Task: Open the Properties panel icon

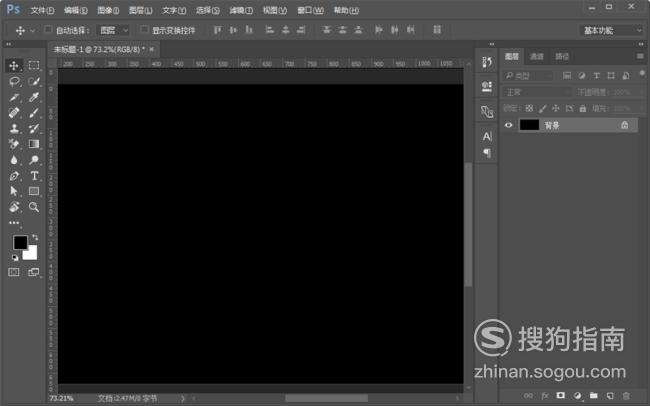Action: (x=487, y=86)
